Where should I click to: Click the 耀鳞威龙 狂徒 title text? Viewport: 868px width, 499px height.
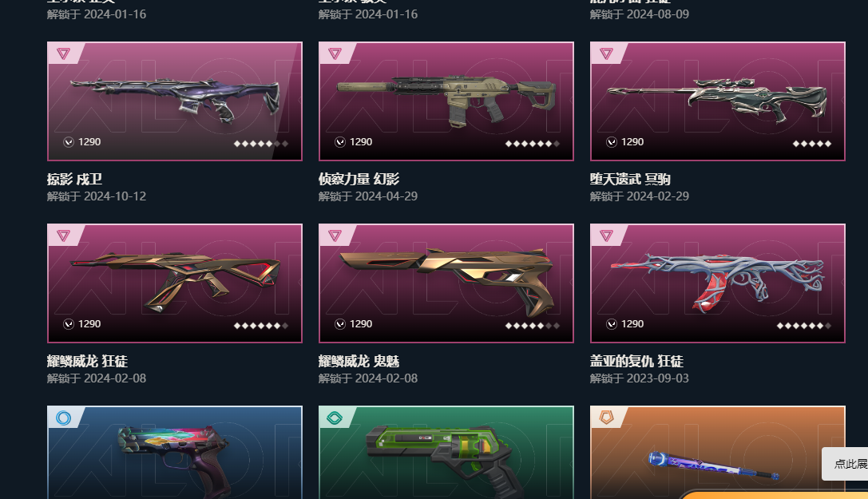point(88,361)
